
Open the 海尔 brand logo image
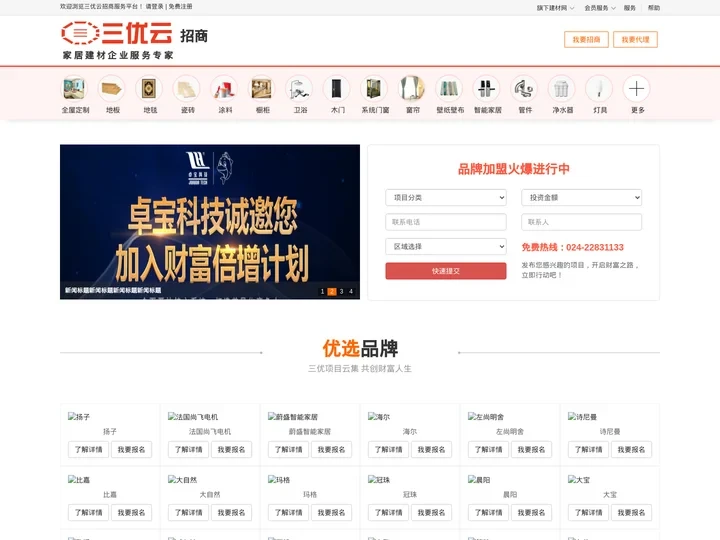(x=379, y=417)
